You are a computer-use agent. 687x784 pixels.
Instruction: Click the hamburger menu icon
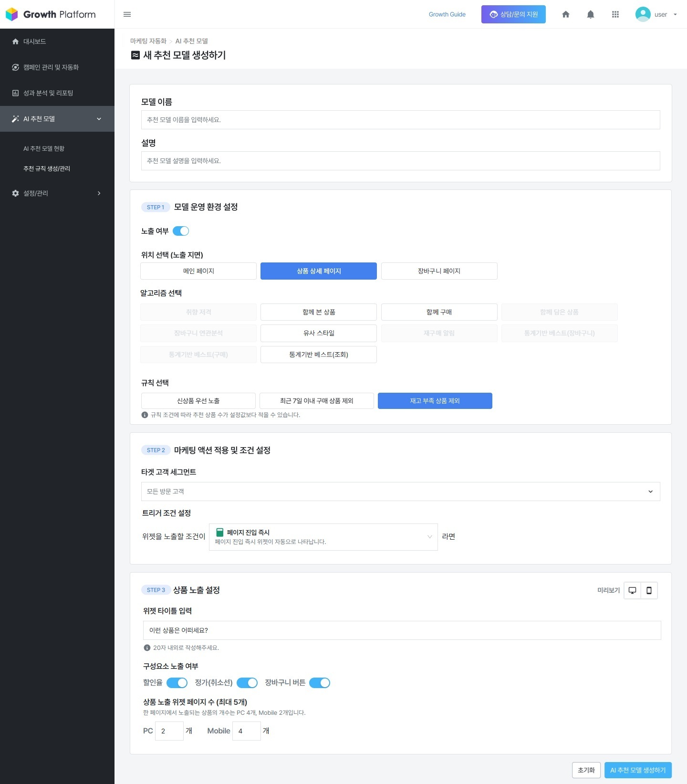127,14
